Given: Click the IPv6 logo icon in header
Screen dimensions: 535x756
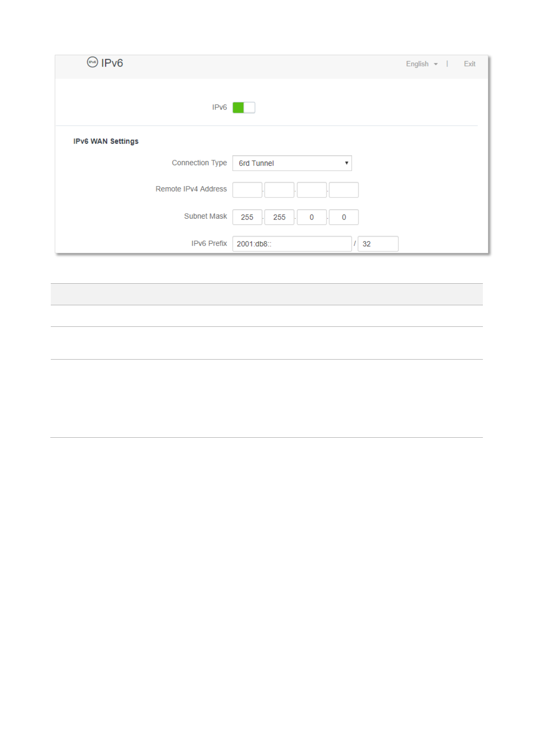Looking at the screenshot, I should pos(92,62).
